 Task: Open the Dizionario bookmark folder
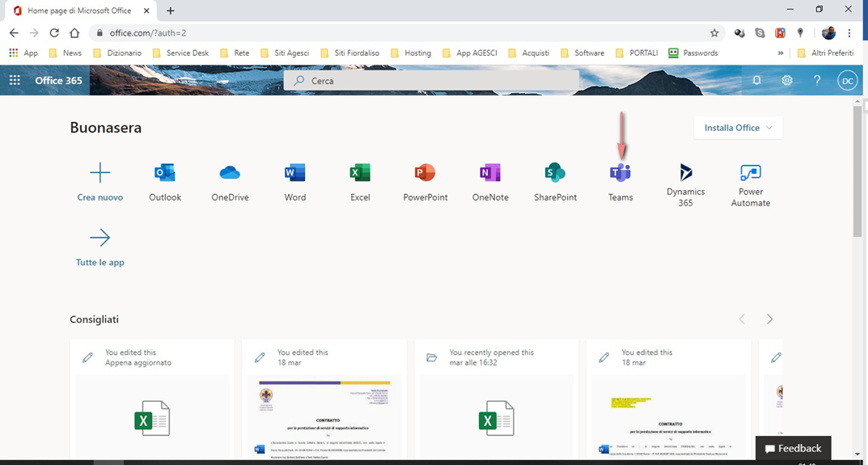[x=117, y=53]
